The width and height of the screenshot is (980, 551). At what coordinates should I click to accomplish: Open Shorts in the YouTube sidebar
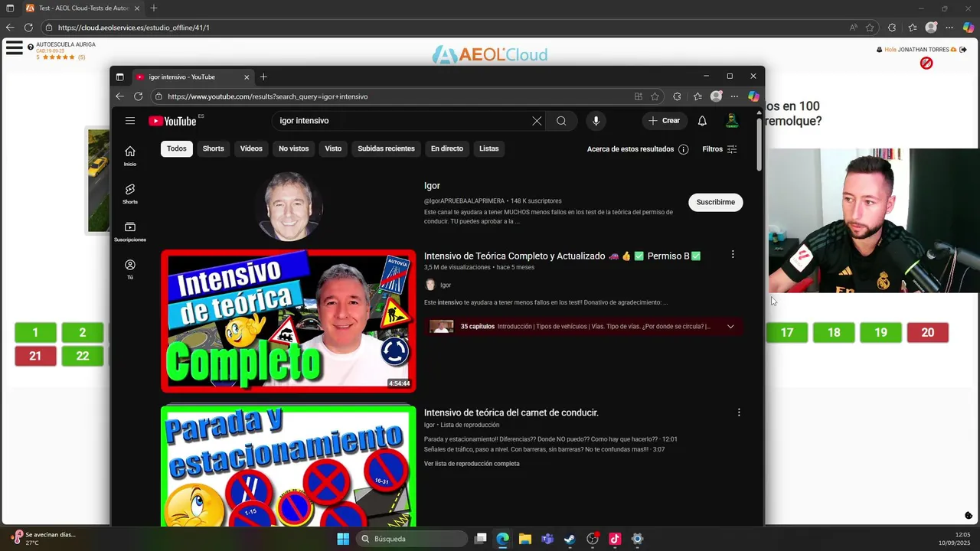point(130,194)
